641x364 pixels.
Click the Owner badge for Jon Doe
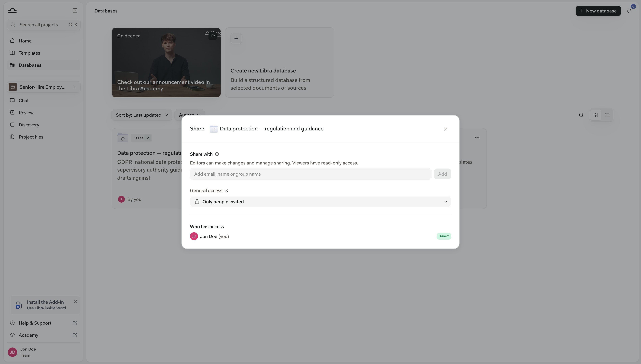(444, 236)
